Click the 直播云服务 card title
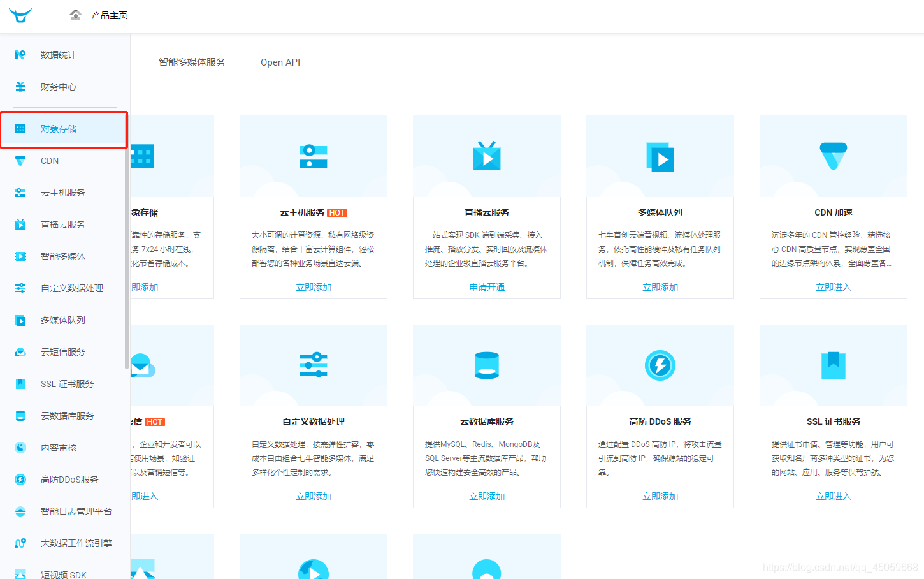 click(487, 212)
